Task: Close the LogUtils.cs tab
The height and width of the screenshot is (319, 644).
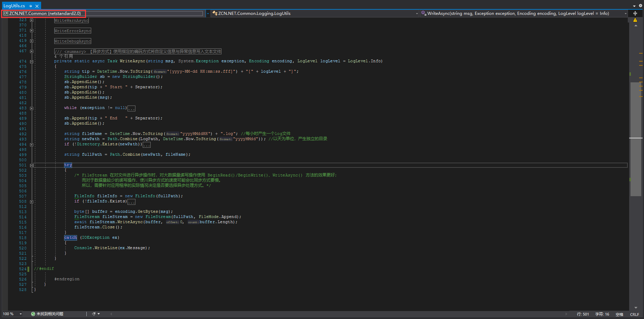Action: [37, 6]
